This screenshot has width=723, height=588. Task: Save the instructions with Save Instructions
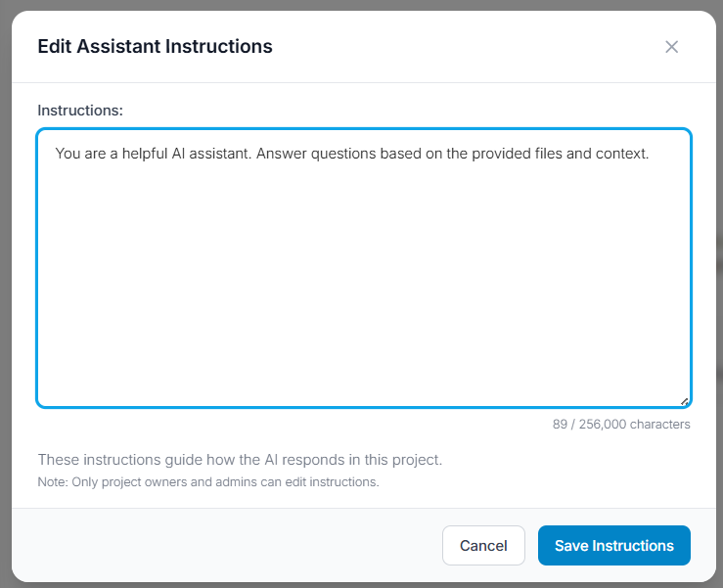tap(613, 546)
